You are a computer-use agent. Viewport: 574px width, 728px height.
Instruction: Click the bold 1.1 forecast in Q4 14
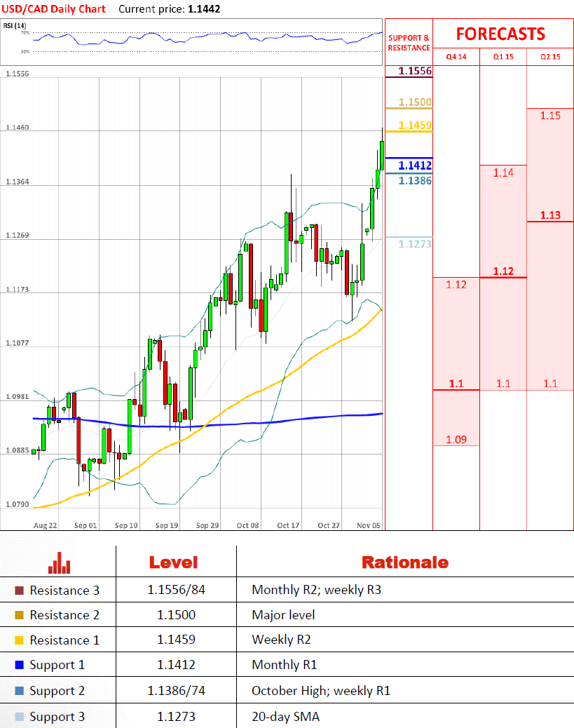click(456, 384)
